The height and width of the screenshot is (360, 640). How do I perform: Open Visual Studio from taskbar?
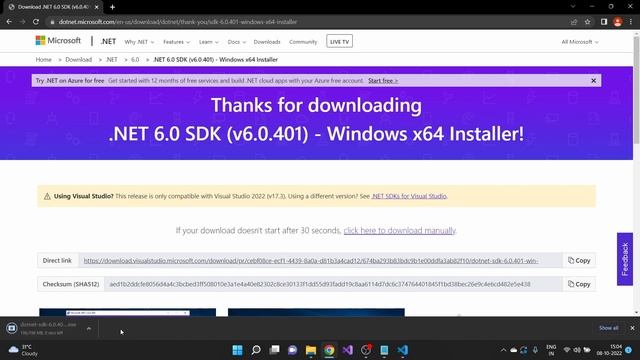click(347, 350)
